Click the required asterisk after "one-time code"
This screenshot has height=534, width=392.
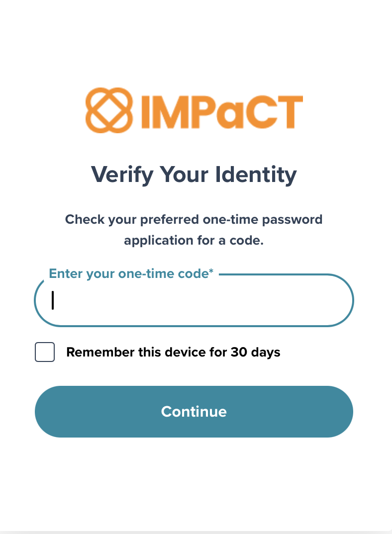click(x=211, y=271)
